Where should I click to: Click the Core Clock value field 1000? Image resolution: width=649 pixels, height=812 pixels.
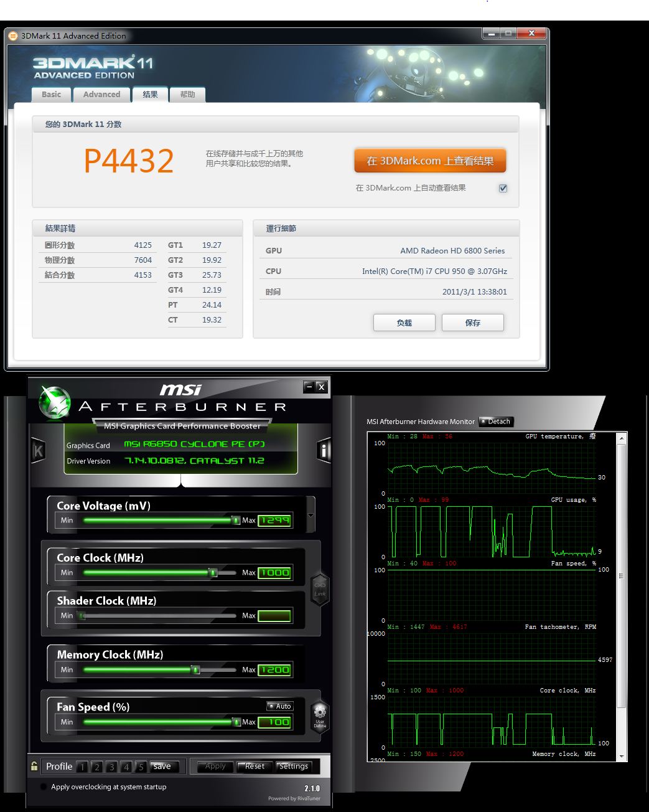click(274, 572)
